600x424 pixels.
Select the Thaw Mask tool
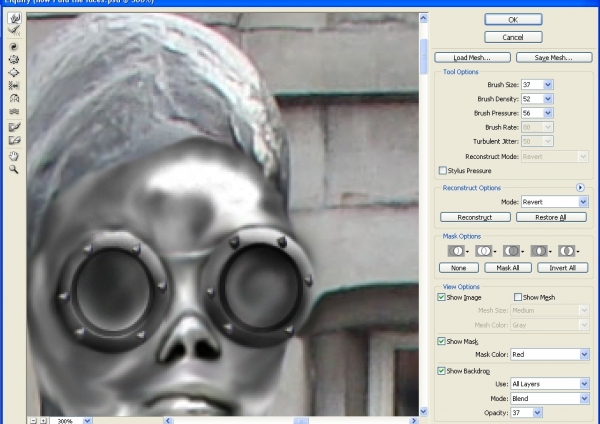pyautogui.click(x=14, y=140)
